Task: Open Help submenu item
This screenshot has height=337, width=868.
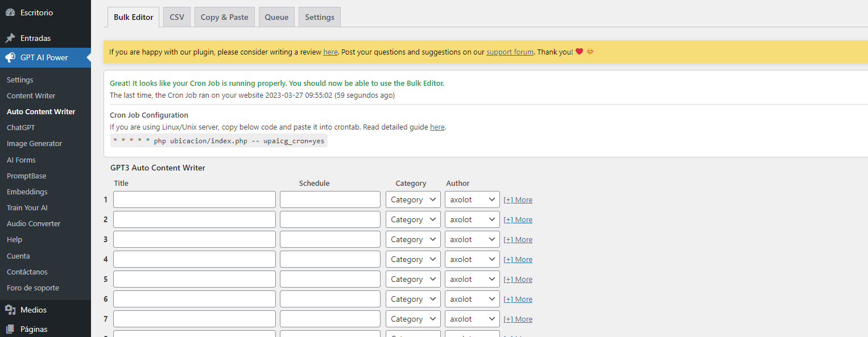Action: point(14,239)
